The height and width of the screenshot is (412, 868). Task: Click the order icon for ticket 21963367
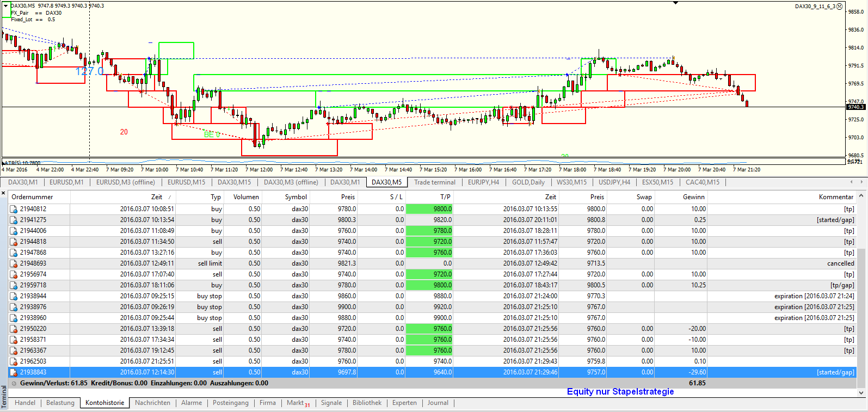click(x=14, y=350)
